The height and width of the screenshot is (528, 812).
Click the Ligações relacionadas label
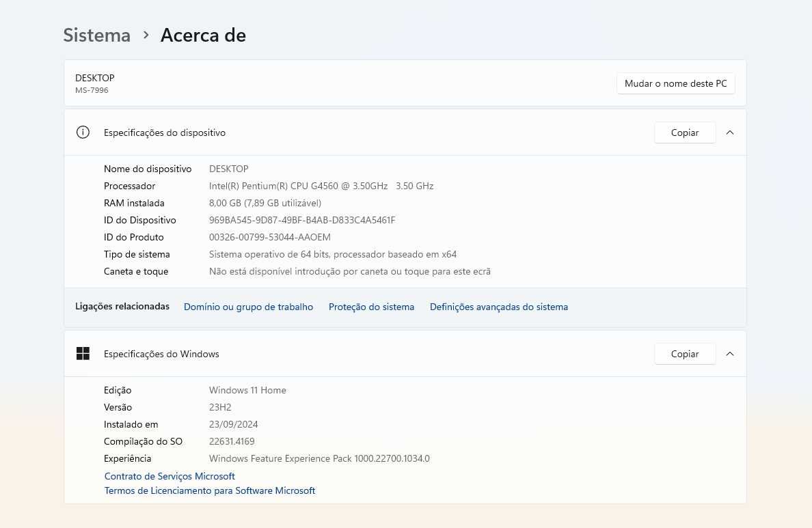122,306
